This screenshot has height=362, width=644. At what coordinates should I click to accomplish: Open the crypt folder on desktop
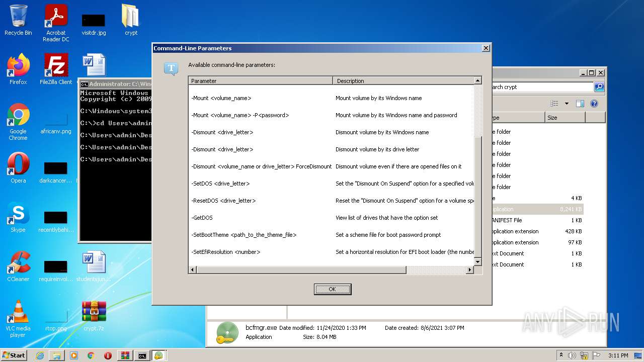pyautogui.click(x=131, y=20)
